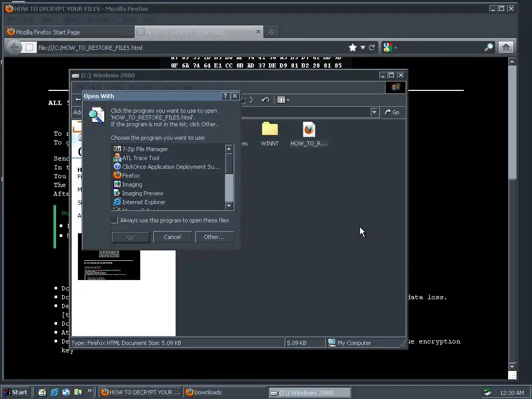Screen dimensions: 532x399
Task: Reload the page in Firefox
Action: [372, 47]
